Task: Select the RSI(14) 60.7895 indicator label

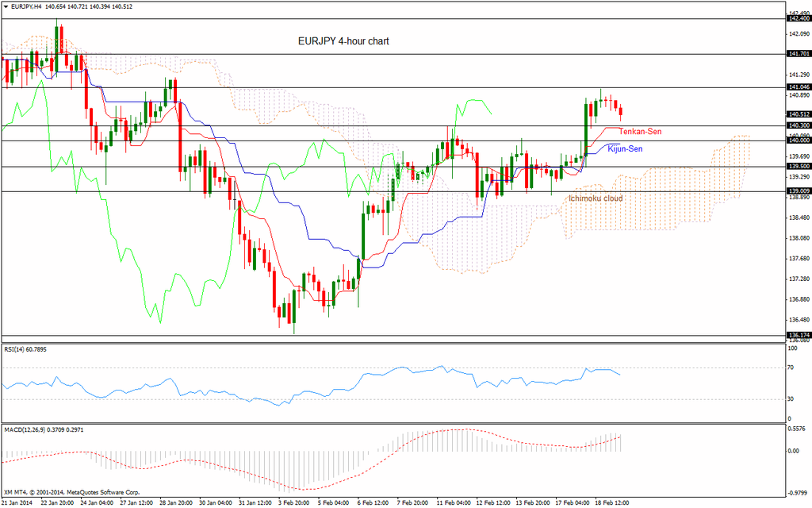Action: coord(25,350)
